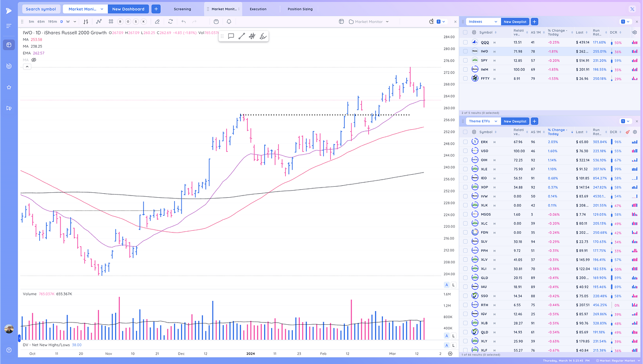This screenshot has width=643, height=364.
Task: Open the dashboard layout icon in the sidebar
Action: coord(9,45)
